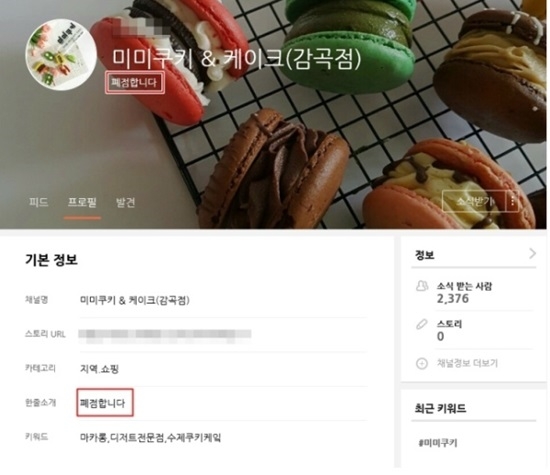
Task: Open 채널정보 더보기 link
Action: [467, 363]
